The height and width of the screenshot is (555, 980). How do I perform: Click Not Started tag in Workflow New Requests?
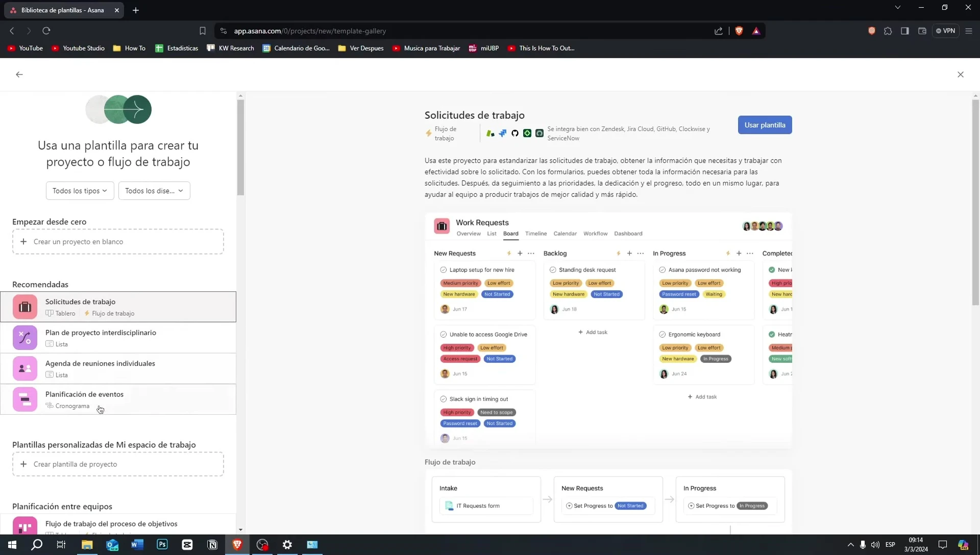pyautogui.click(x=631, y=506)
